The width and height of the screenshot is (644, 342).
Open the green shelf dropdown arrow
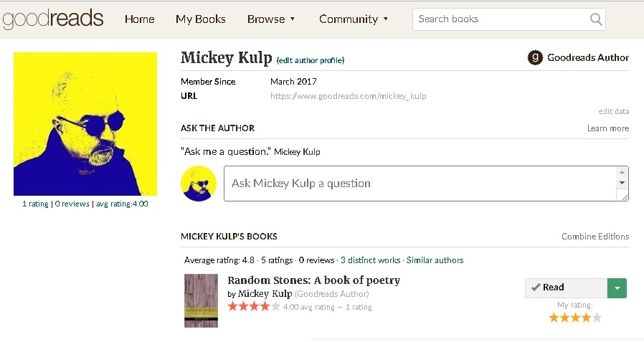pyautogui.click(x=617, y=288)
